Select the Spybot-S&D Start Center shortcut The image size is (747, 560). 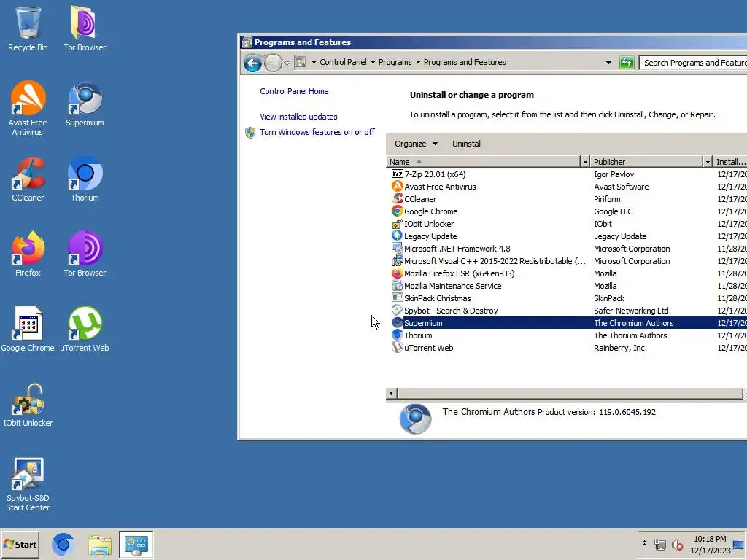[x=28, y=484]
